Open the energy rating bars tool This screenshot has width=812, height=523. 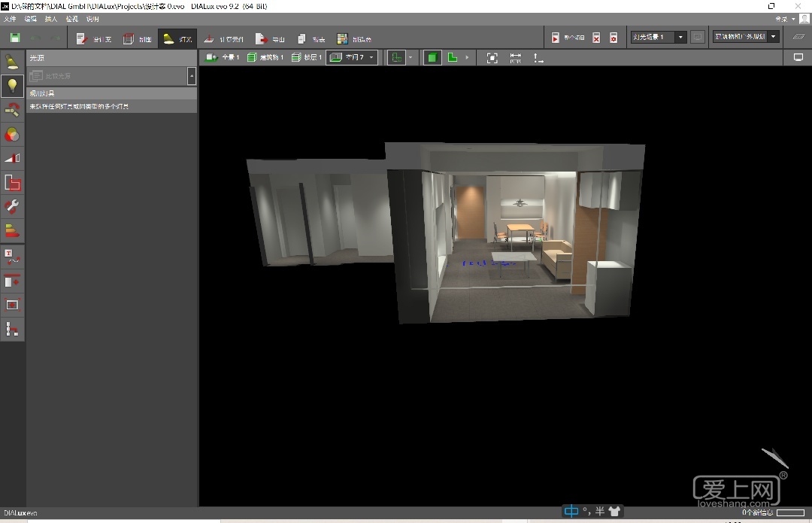coord(12,230)
